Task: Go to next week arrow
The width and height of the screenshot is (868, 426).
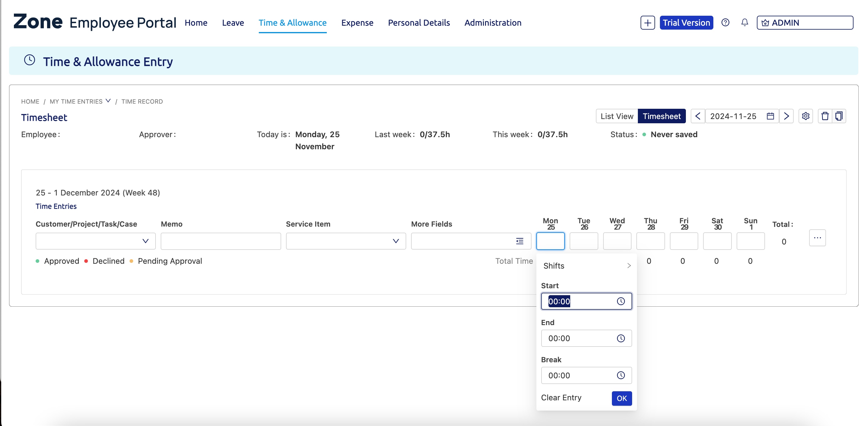Action: pyautogui.click(x=786, y=116)
